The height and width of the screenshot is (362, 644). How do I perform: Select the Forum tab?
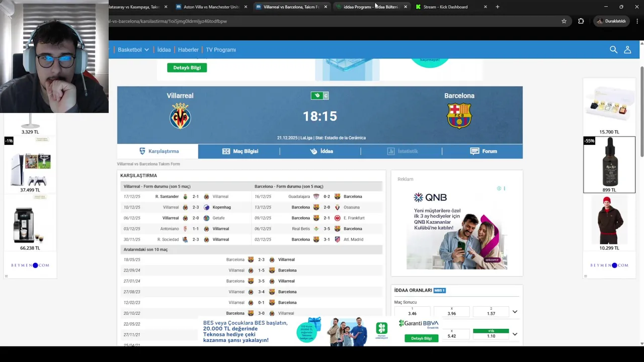click(x=482, y=151)
